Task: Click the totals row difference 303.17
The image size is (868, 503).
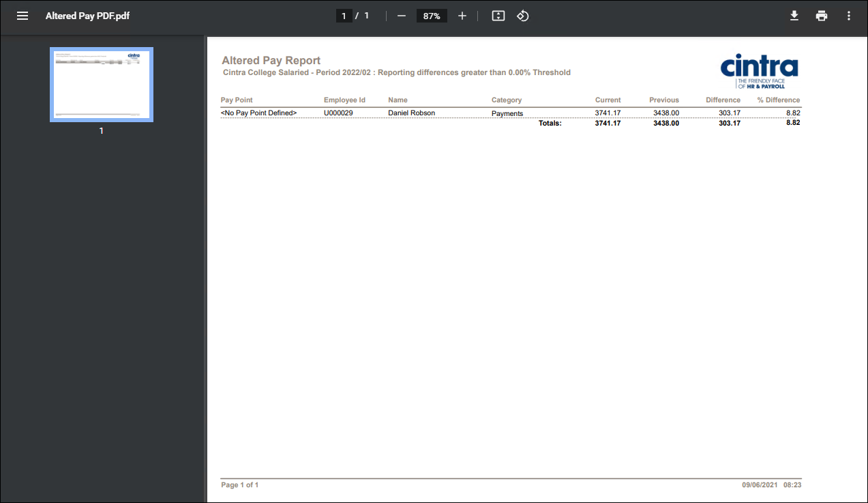Action: (730, 124)
